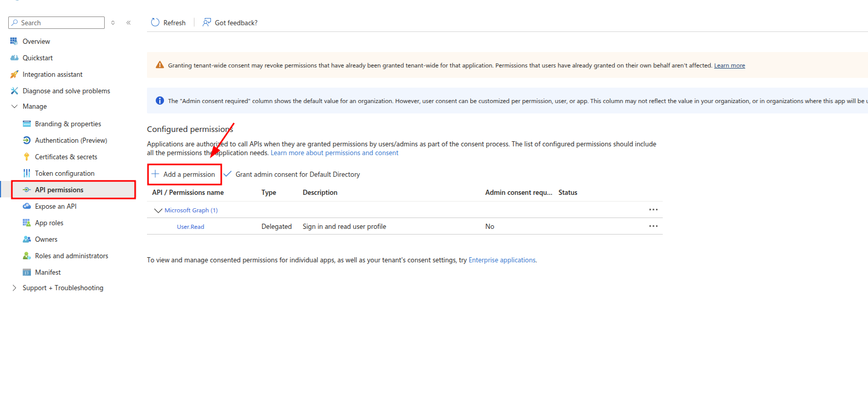Open Owners in the sidebar
This screenshot has width=868, height=417.
tap(46, 239)
